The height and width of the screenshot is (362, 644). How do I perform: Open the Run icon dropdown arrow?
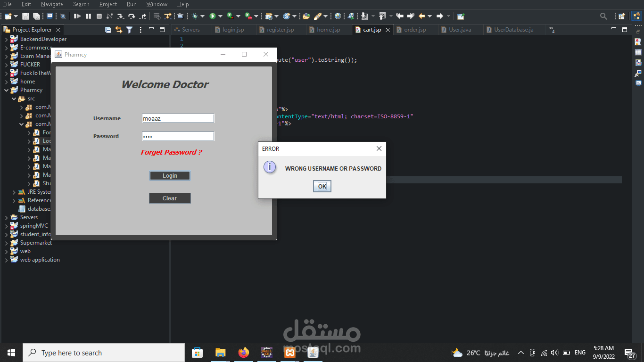tap(220, 16)
